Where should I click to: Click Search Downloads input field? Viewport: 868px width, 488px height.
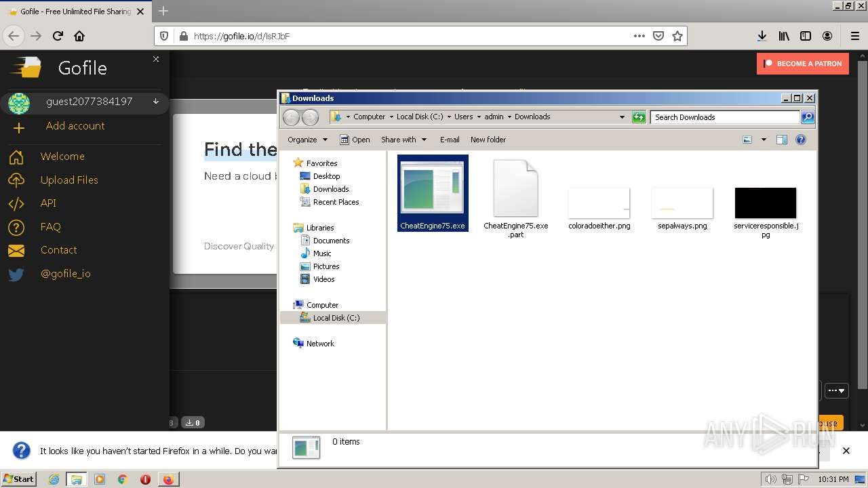(725, 117)
